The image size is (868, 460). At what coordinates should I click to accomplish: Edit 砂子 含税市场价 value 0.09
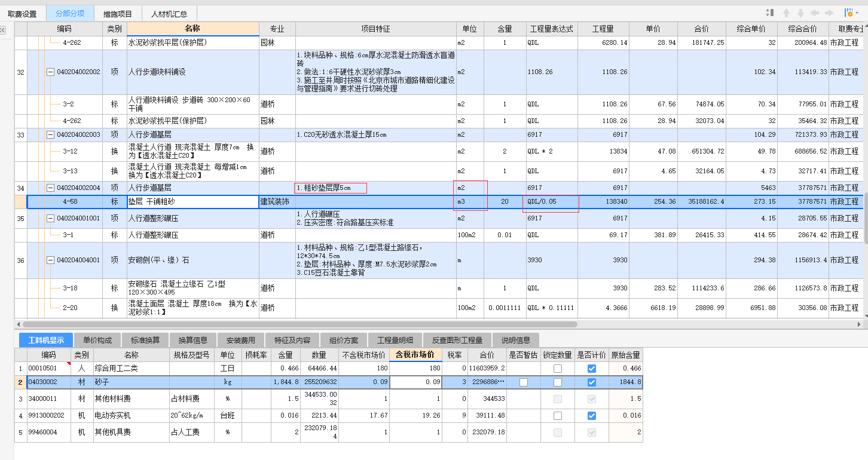(x=415, y=382)
